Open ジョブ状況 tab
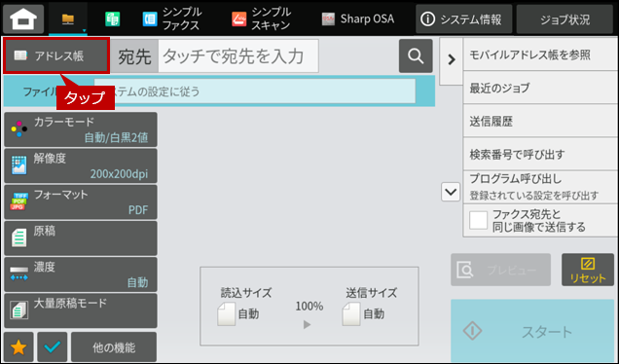Image resolution: width=619 pixels, height=364 pixels. pyautogui.click(x=564, y=18)
